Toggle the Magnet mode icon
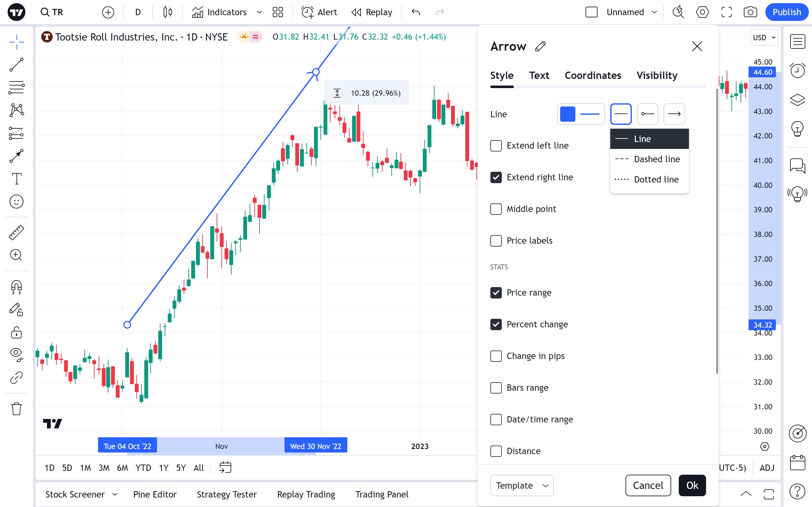 click(x=16, y=287)
